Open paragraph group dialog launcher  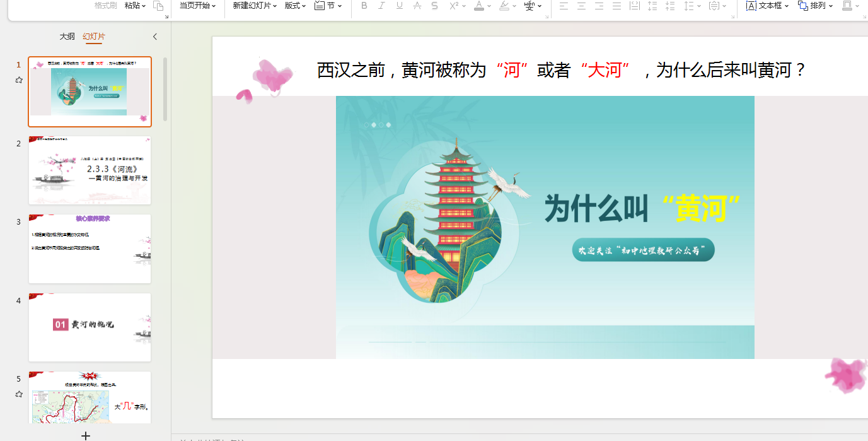pyautogui.click(x=732, y=17)
